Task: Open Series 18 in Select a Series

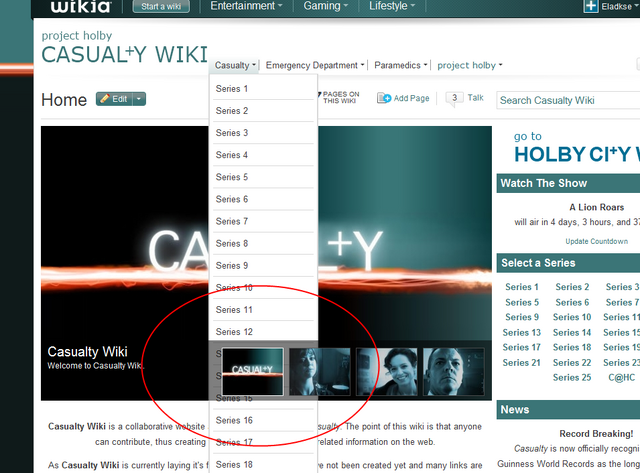Action: (x=572, y=347)
